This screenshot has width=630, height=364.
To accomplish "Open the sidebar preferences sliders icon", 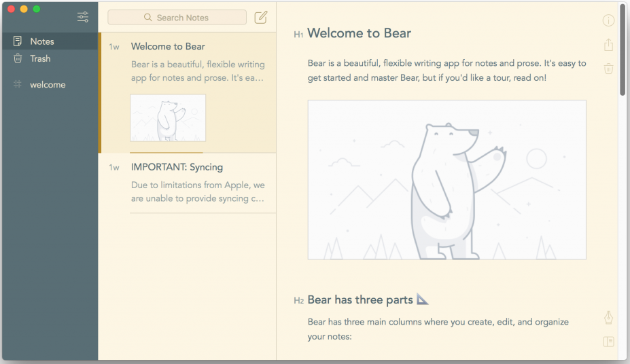I will (83, 17).
